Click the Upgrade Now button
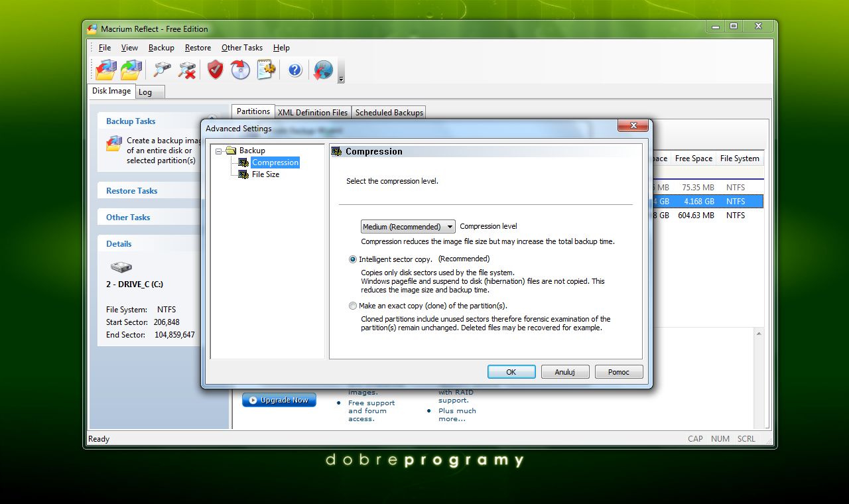849x504 pixels. coord(279,400)
